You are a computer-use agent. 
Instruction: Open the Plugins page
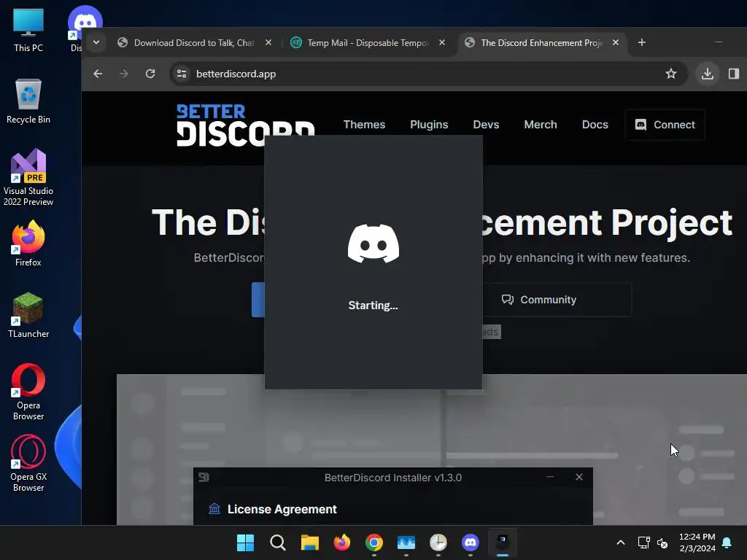[x=429, y=125]
